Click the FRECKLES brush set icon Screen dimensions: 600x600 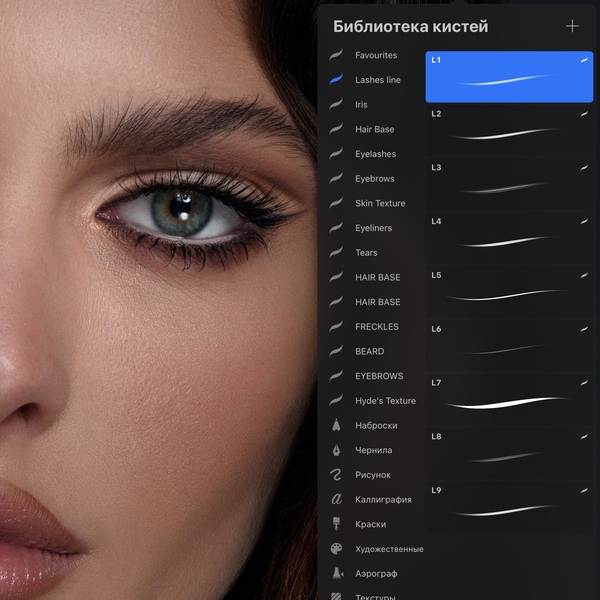pyautogui.click(x=336, y=326)
